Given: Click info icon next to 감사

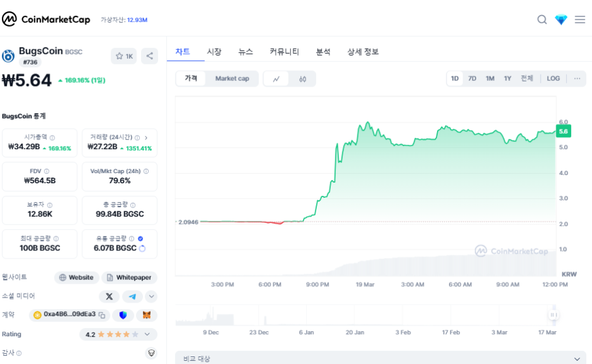Looking at the screenshot, I should 19,353.
